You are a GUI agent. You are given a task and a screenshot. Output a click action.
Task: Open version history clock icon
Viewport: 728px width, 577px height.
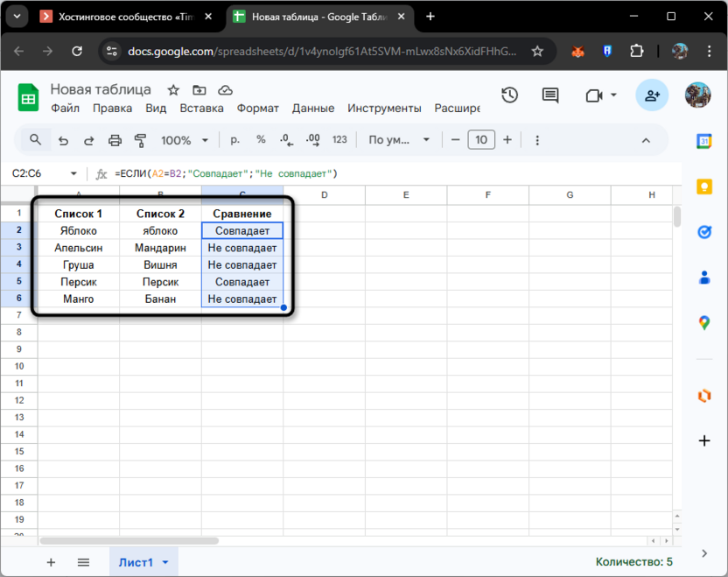click(x=509, y=95)
